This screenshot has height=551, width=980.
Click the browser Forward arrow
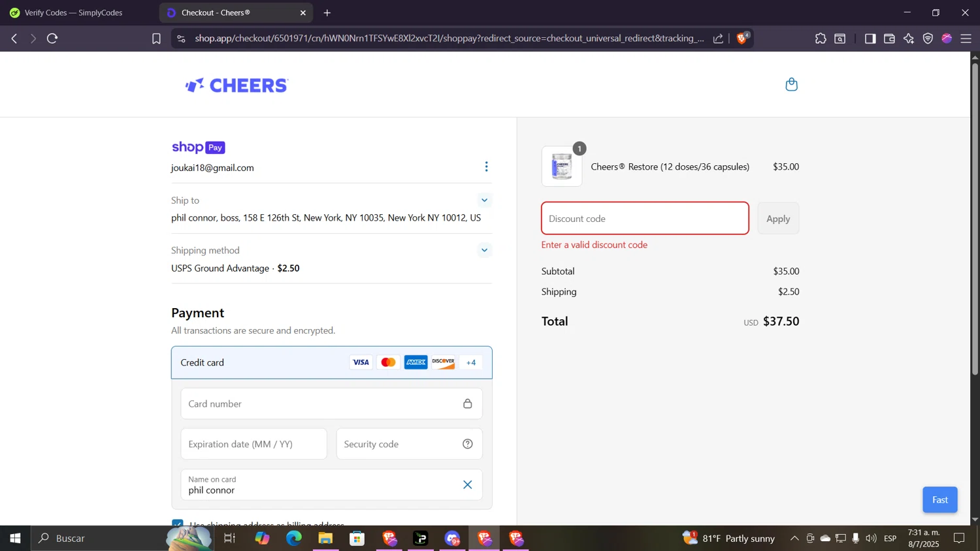[x=33, y=39]
